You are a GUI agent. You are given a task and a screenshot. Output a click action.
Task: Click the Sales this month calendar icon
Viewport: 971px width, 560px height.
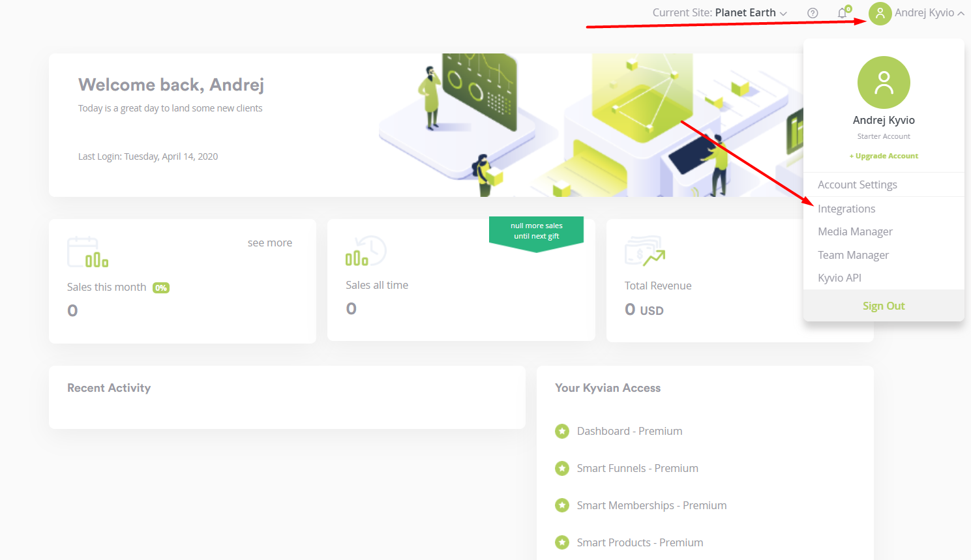[87, 252]
